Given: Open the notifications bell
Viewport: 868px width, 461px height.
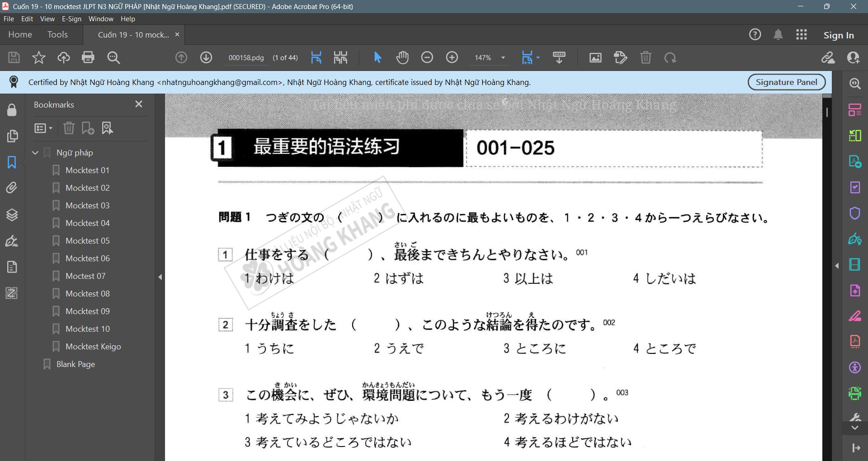Looking at the screenshot, I should tap(778, 35).
